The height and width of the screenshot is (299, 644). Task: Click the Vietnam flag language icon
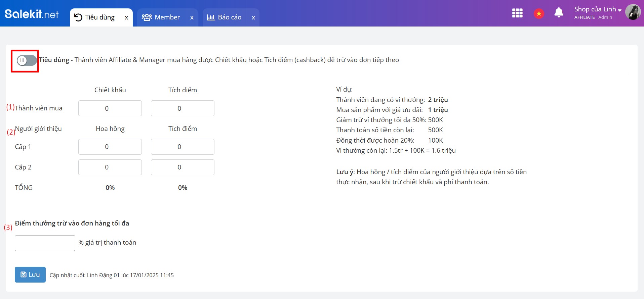[x=539, y=13]
